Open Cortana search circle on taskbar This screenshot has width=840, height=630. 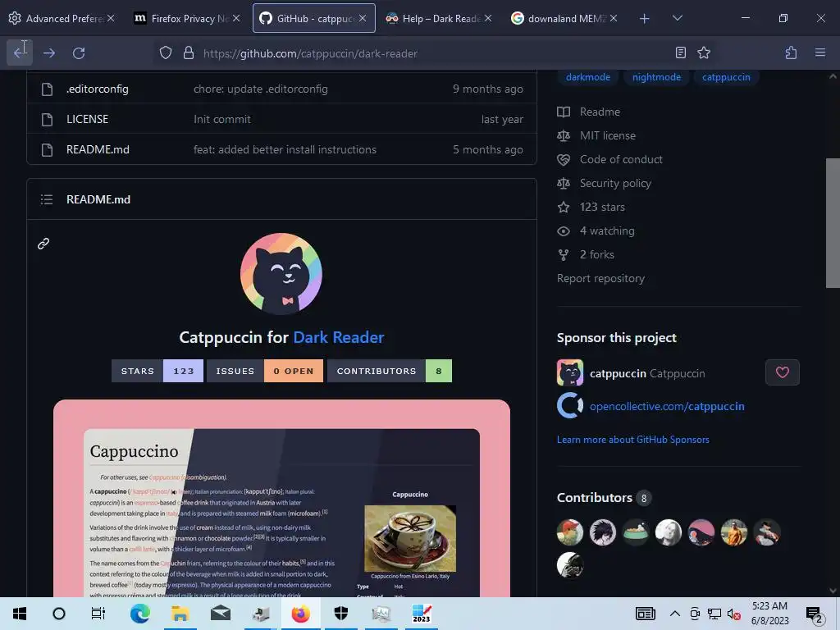(59, 614)
